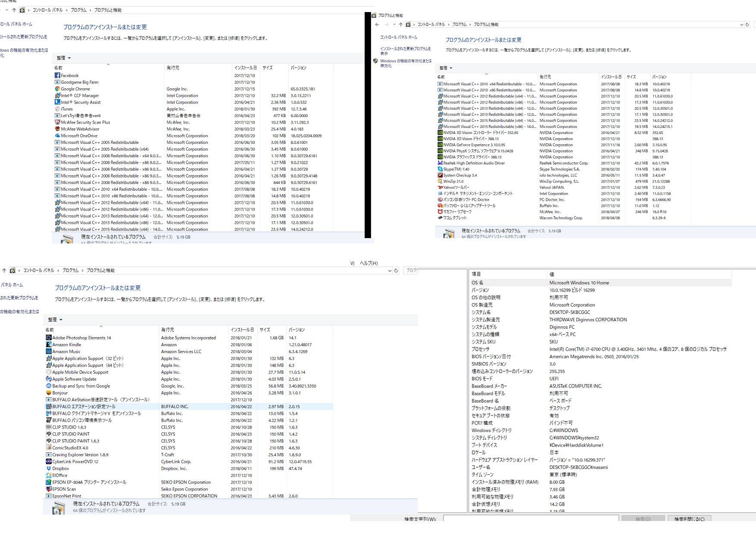
Task: Click the EPSON Scan icon
Action: pyautogui.click(x=49, y=489)
